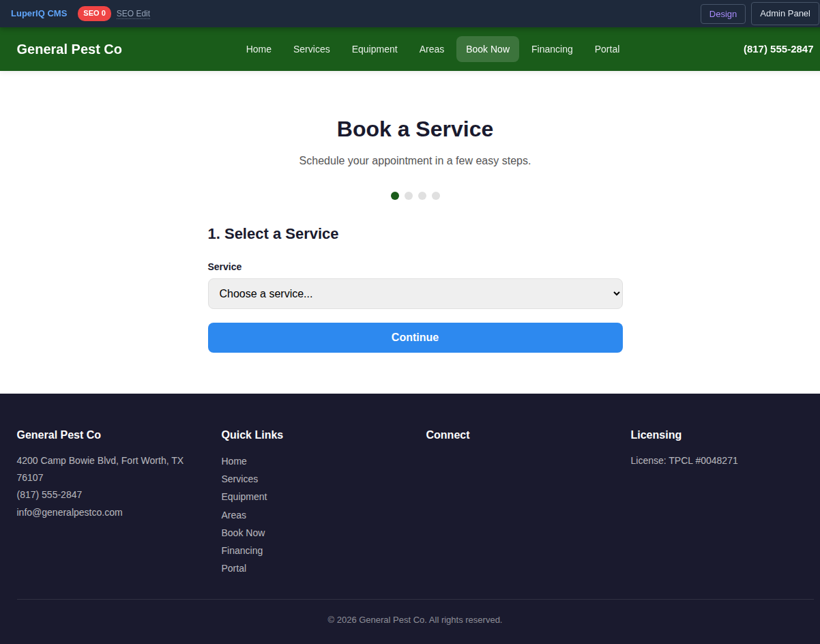Open the Equipment page from the navbar
This screenshot has width=820, height=644.
pos(375,48)
